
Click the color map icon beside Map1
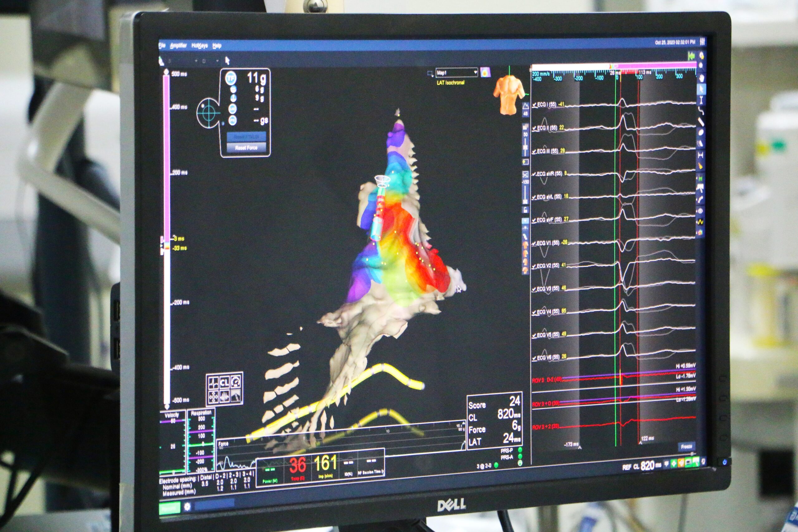(485, 72)
